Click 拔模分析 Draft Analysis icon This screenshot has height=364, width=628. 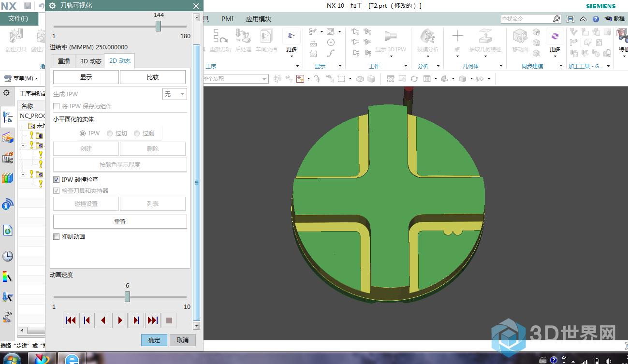coord(427,40)
